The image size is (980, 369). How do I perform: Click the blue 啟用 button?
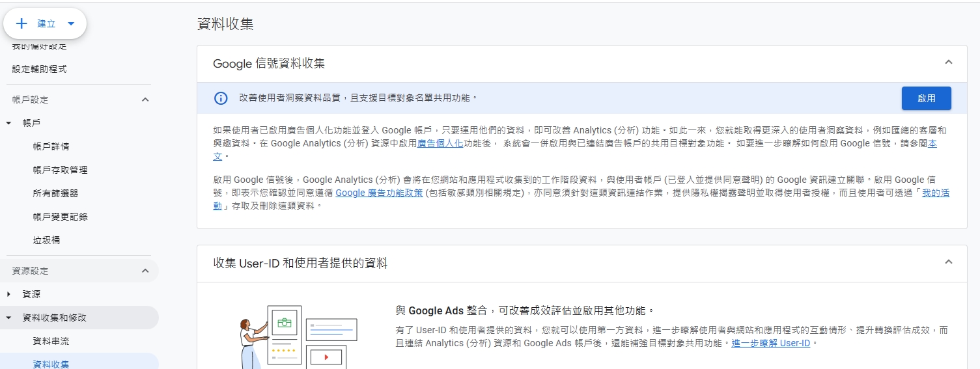(926, 98)
